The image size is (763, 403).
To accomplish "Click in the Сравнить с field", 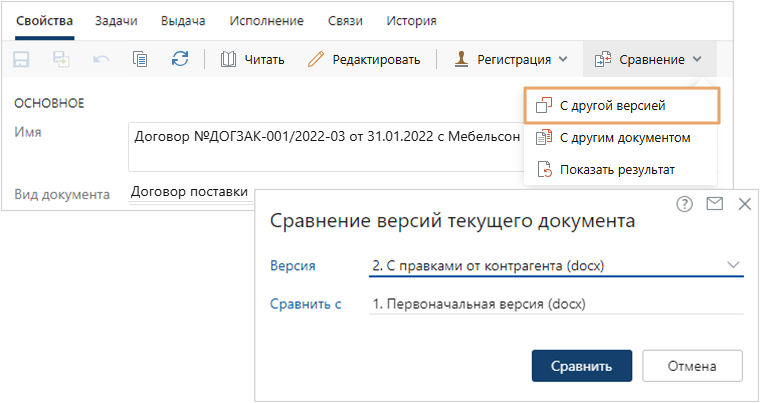I will point(555,304).
